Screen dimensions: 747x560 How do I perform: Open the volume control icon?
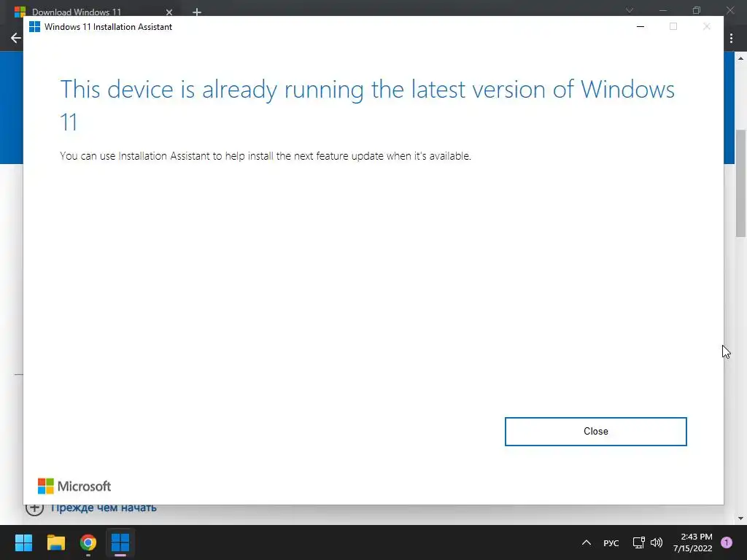coord(657,542)
